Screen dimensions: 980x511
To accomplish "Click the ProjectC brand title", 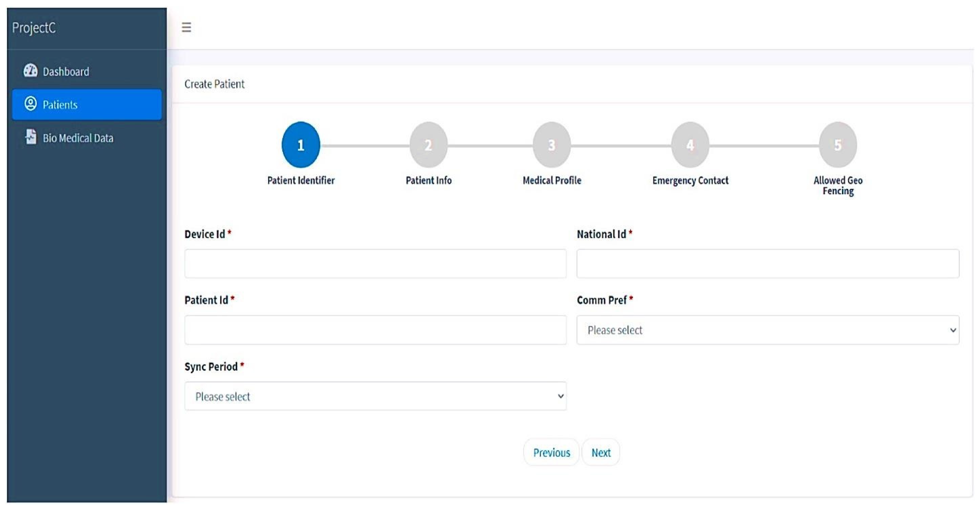I will (34, 28).
